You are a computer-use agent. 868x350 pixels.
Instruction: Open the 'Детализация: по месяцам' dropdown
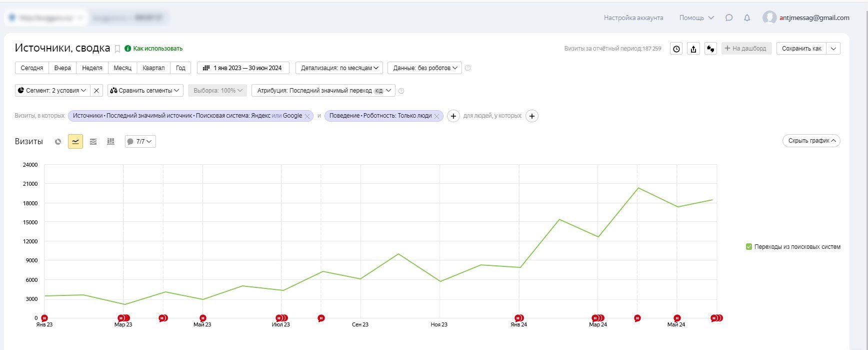pyautogui.click(x=339, y=68)
